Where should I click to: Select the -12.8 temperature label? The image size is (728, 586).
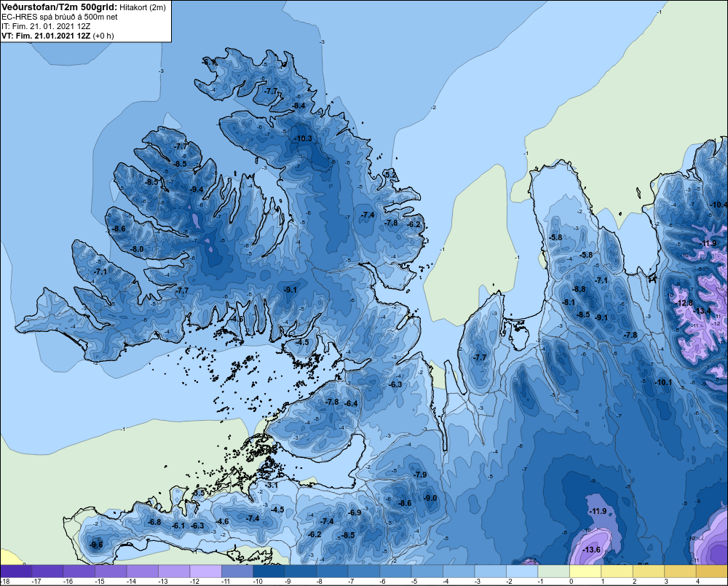[x=685, y=304]
